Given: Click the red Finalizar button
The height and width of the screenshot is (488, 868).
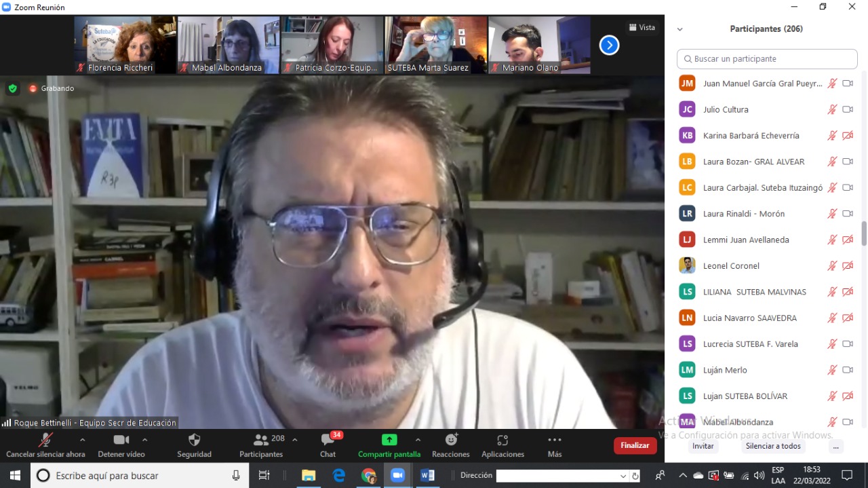Looking at the screenshot, I should tap(635, 445).
